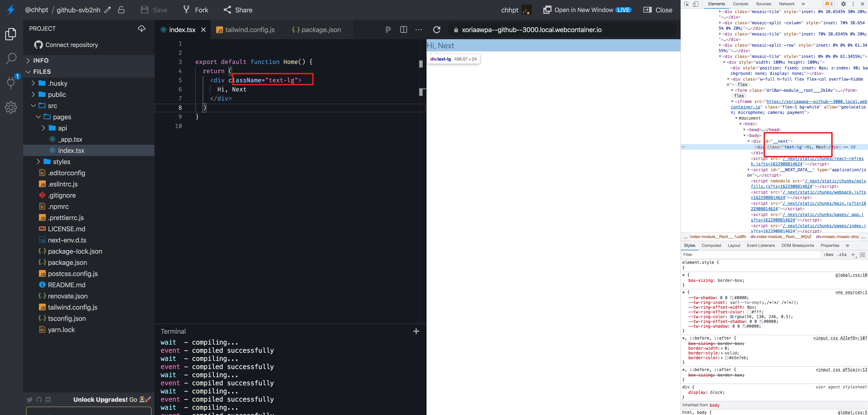Open DevTools three-dot customize menu
868x415 pixels.
pos(853,4)
